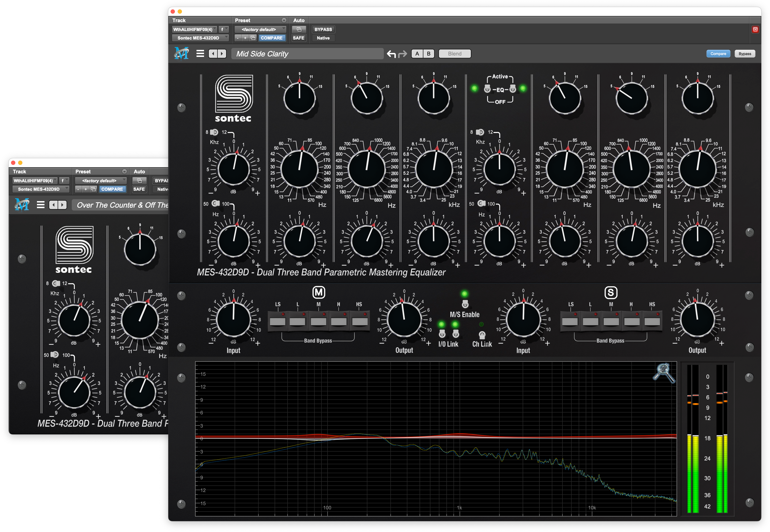Viewport: 770px width, 532px height.
Task: Flip the 50/100 Hz shelf switch, front left
Action: coord(216,203)
